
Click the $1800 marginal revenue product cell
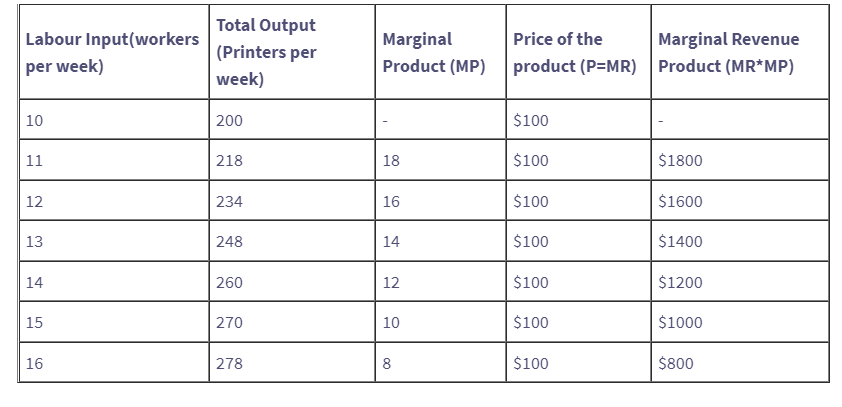pos(681,161)
